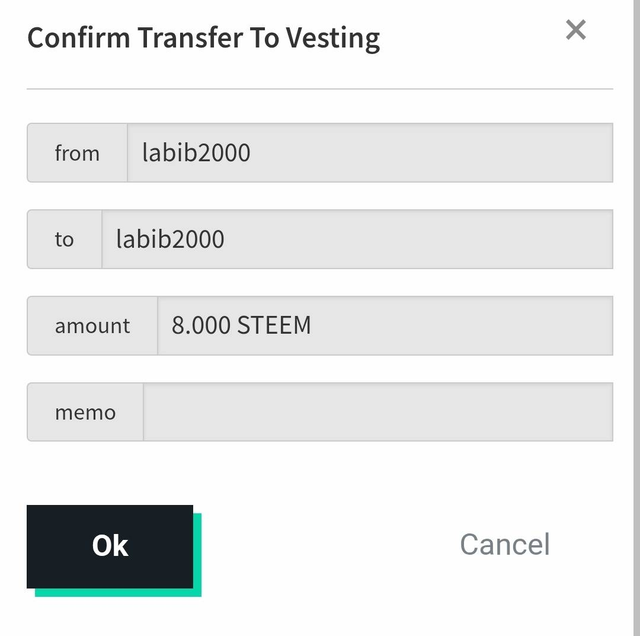Viewport: 640px width, 636px height.
Task: Click the "to" field label
Action: (64, 239)
